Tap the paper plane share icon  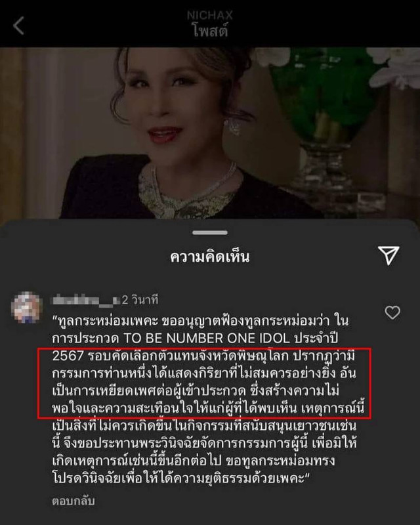pos(388,256)
